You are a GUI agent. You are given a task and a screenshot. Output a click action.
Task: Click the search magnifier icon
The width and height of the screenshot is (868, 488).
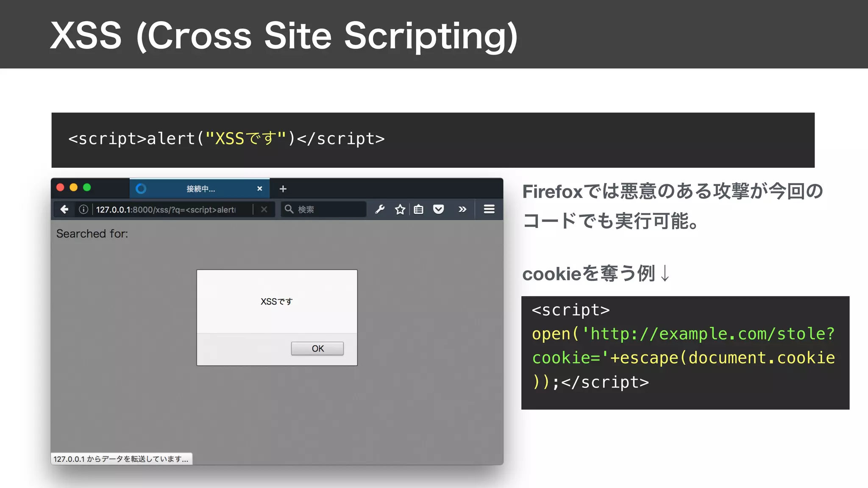(x=289, y=209)
